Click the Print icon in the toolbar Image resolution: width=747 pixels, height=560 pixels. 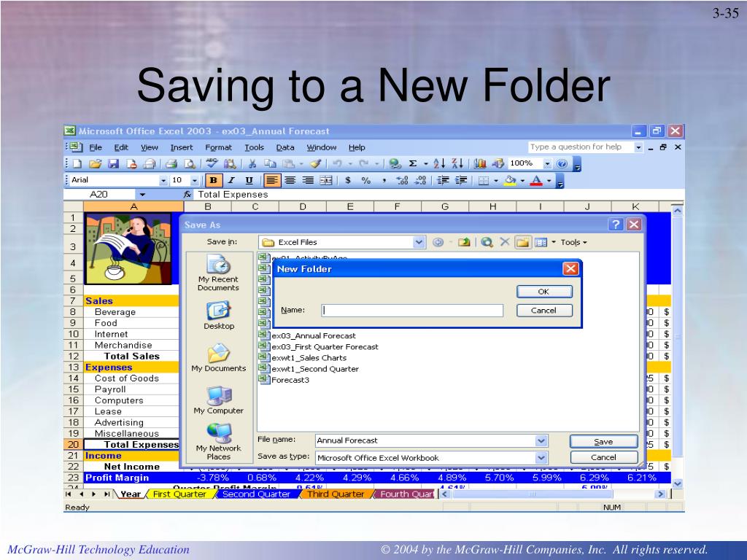(171, 164)
